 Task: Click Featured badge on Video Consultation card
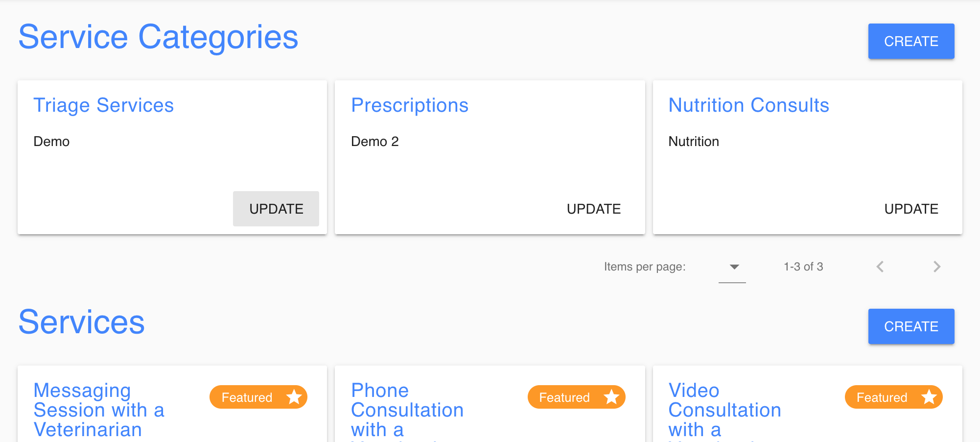[882, 397]
